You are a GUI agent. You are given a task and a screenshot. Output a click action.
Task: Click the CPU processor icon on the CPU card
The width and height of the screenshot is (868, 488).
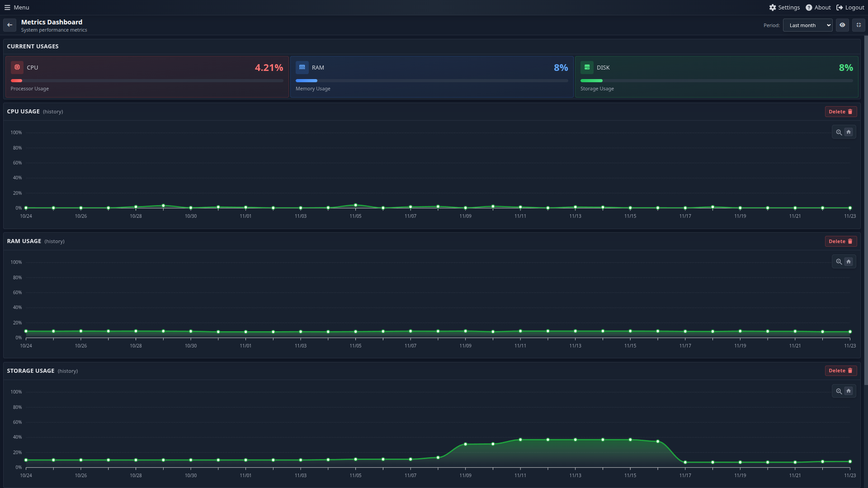(x=17, y=67)
